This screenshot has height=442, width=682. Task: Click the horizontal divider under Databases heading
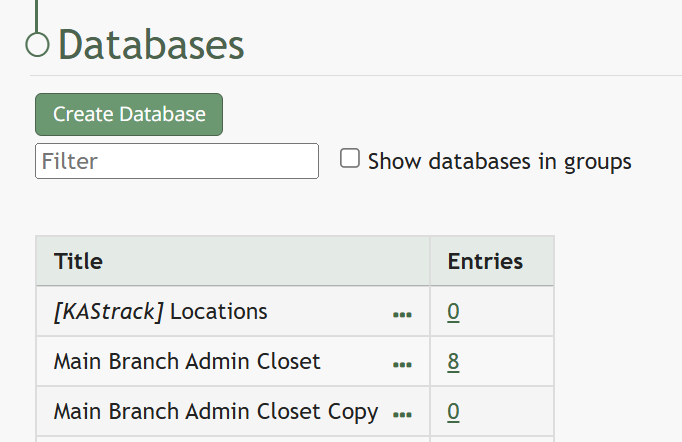click(356, 76)
